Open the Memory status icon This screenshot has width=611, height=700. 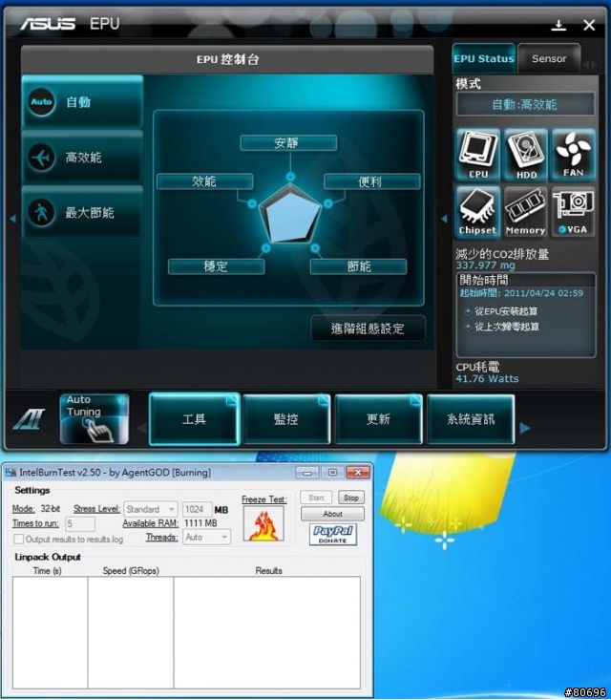tap(525, 212)
